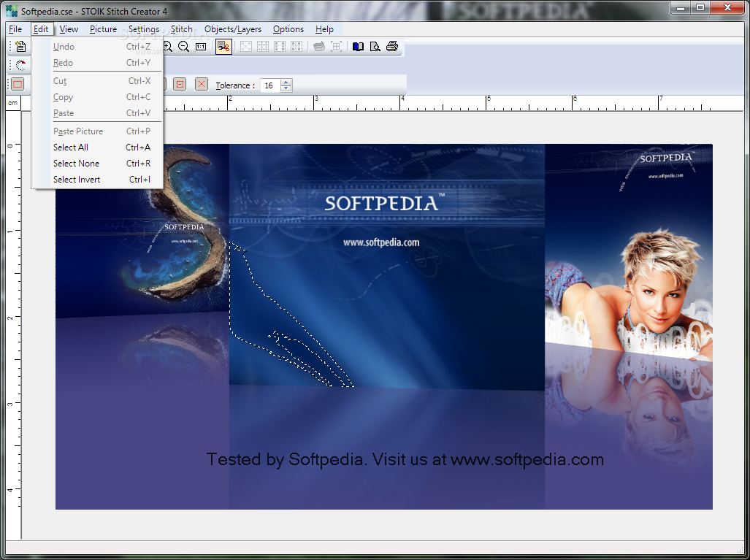This screenshot has height=560, width=750.
Task: Click the subtract from selection icon
Action: [180, 85]
